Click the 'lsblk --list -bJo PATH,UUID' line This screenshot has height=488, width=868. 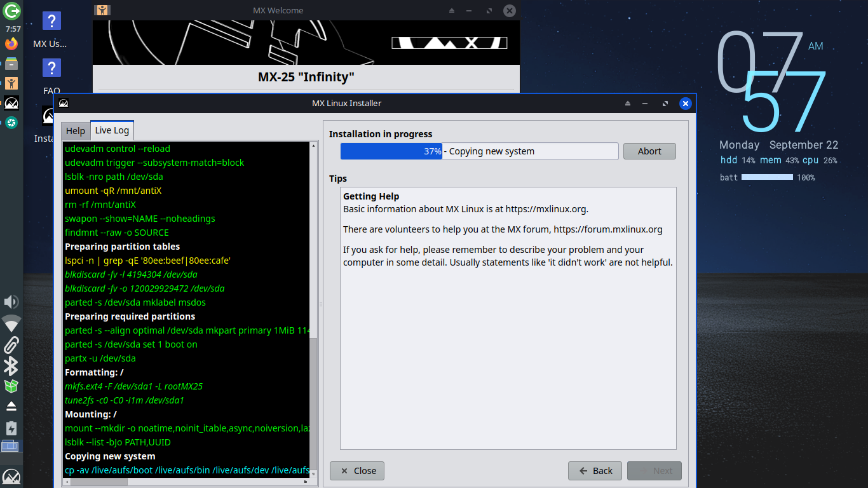pyautogui.click(x=118, y=442)
